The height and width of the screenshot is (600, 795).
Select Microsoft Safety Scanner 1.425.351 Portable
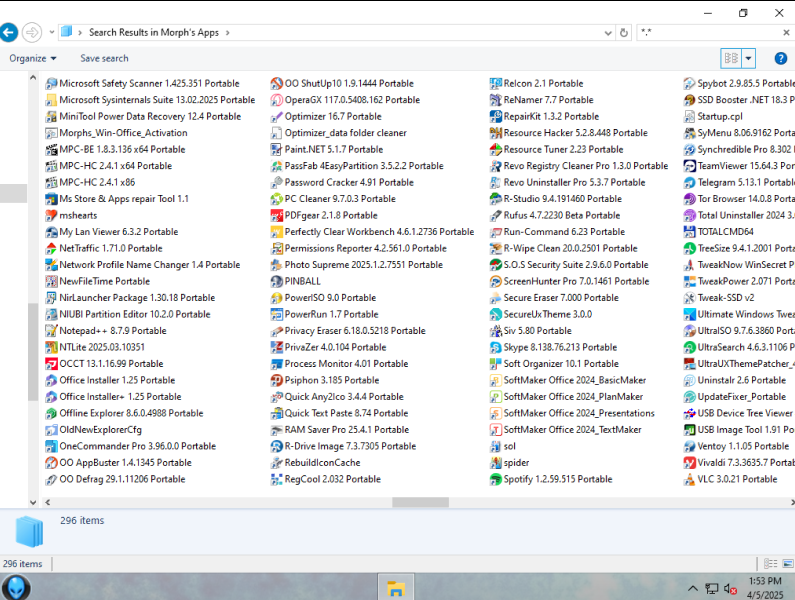point(142,84)
